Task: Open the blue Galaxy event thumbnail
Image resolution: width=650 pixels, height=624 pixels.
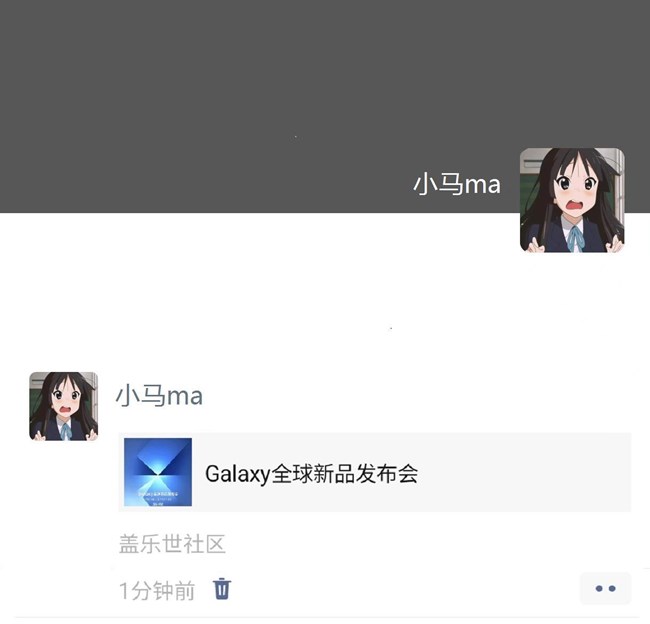Action: [158, 472]
